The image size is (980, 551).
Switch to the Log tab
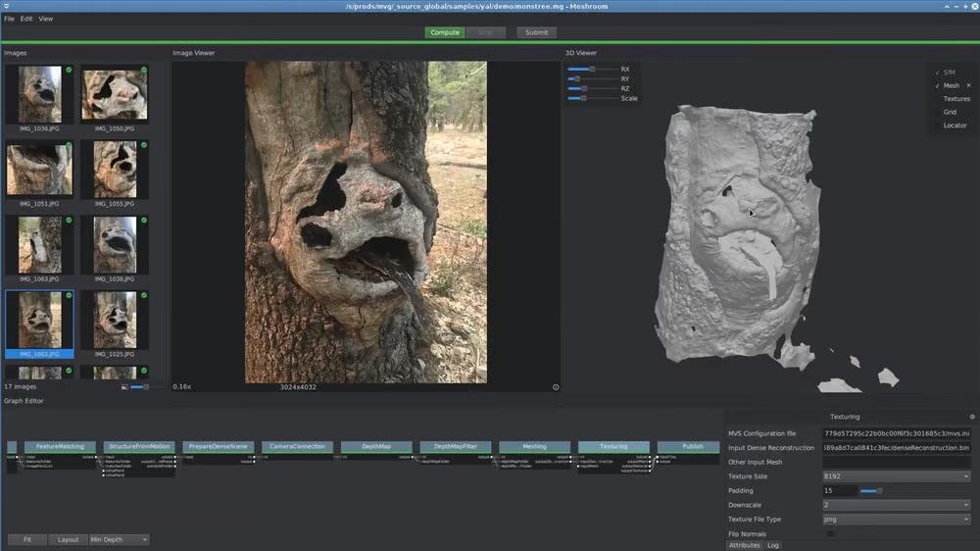click(773, 545)
